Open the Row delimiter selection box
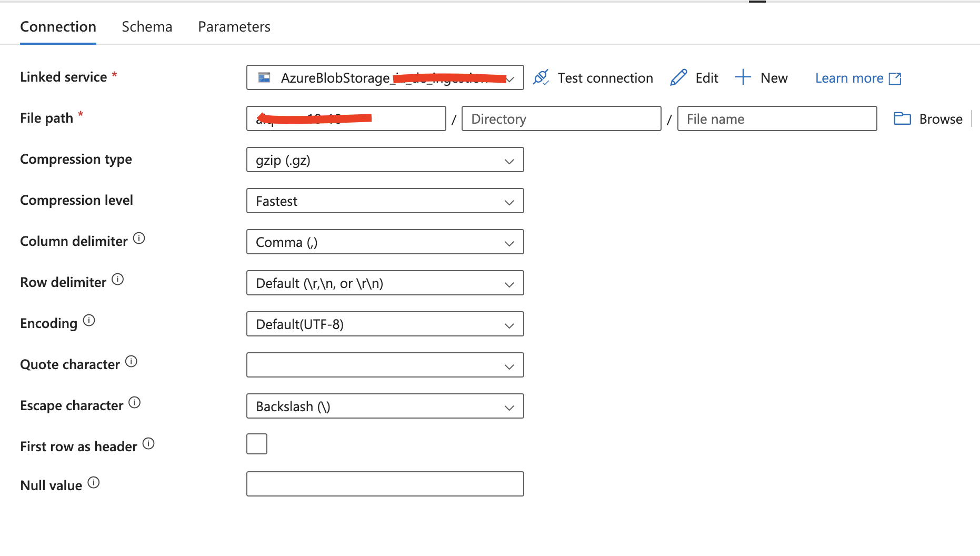Image resolution: width=980 pixels, height=556 pixels. point(385,283)
